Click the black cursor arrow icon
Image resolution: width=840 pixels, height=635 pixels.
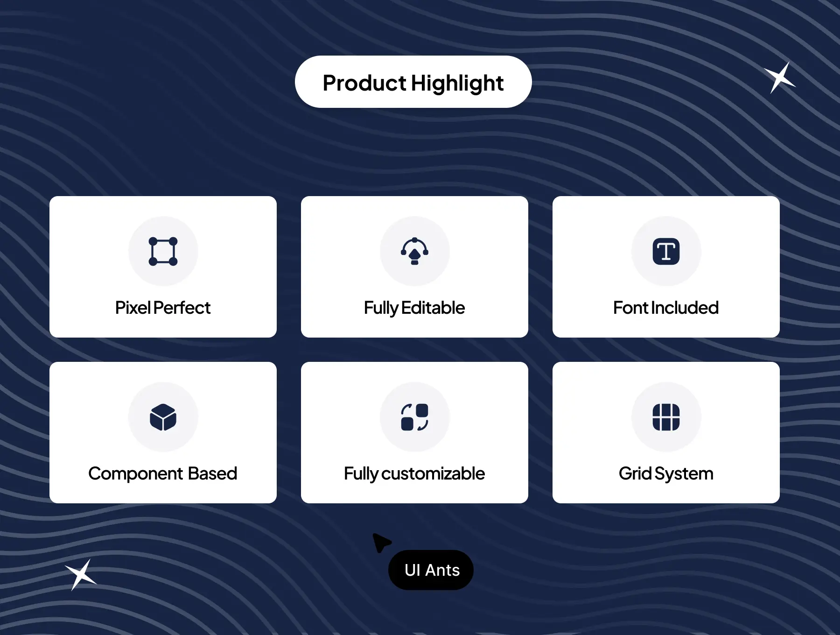coord(381,542)
